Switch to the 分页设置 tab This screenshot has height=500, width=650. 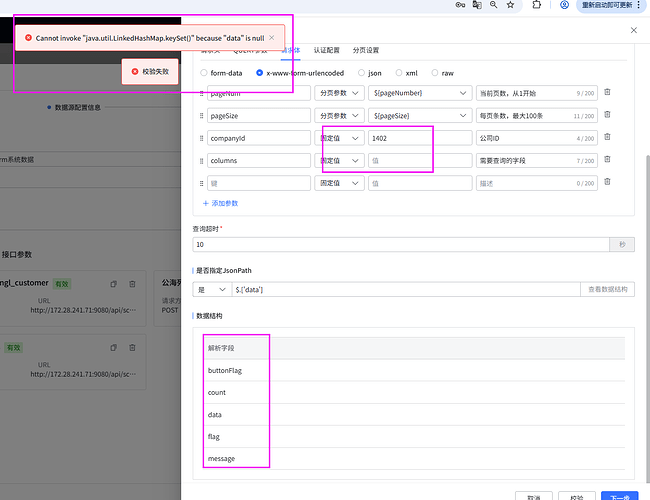[x=366, y=50]
